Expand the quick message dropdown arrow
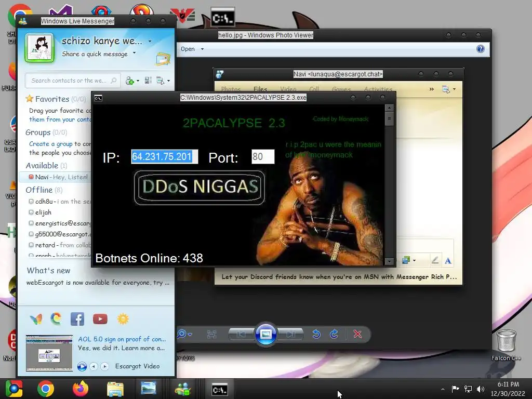Image resolution: width=532 pixels, height=399 pixels. tap(135, 53)
